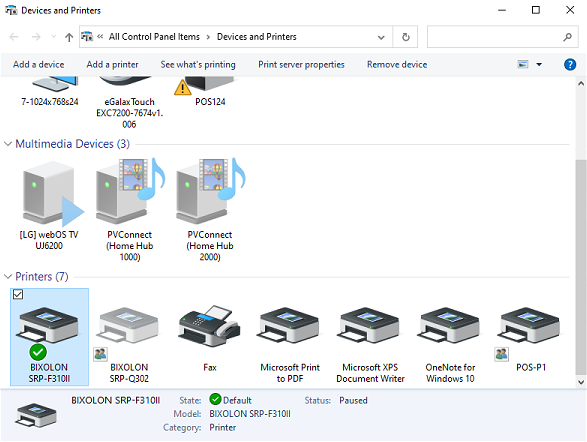Click the help question mark icon
587x442 pixels.
[569, 64]
